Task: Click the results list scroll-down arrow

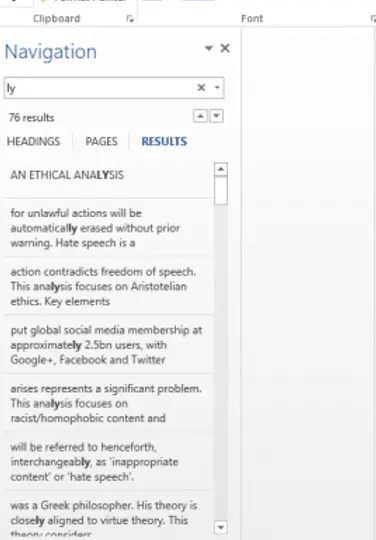Action: click(x=221, y=527)
